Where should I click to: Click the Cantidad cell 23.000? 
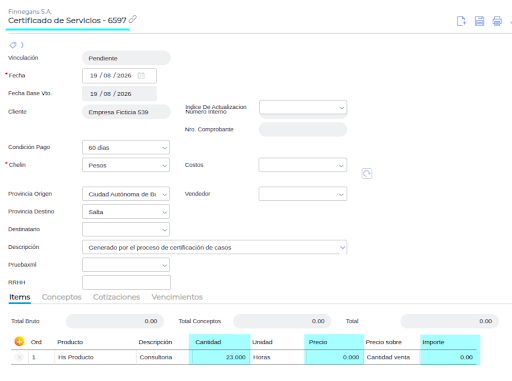tap(220, 357)
